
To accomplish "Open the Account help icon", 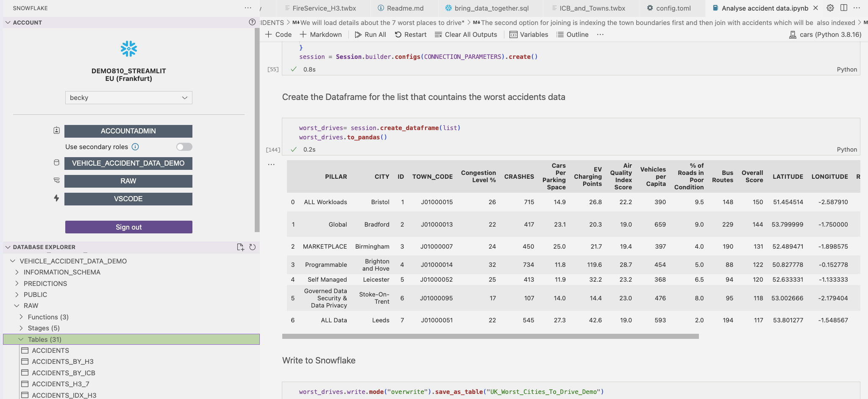I will (252, 22).
